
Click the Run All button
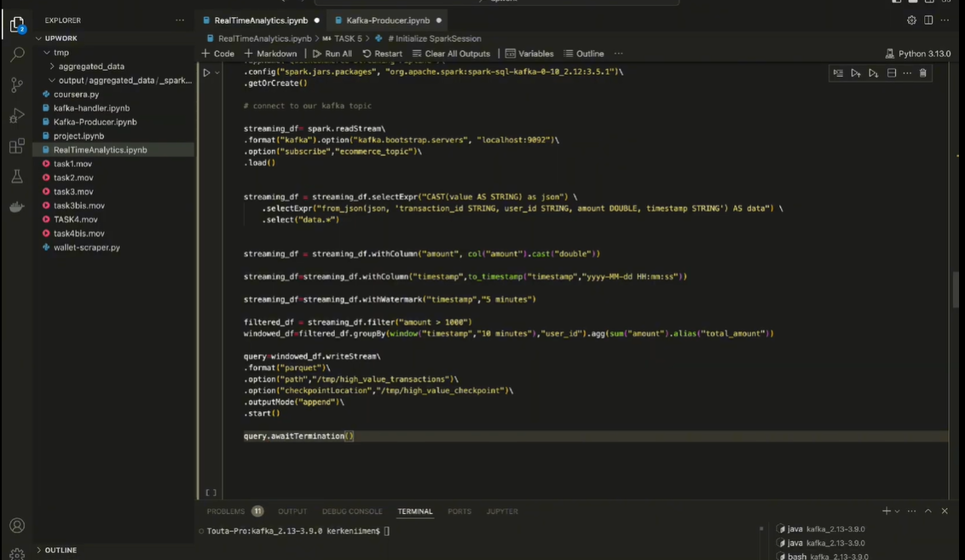[332, 54]
